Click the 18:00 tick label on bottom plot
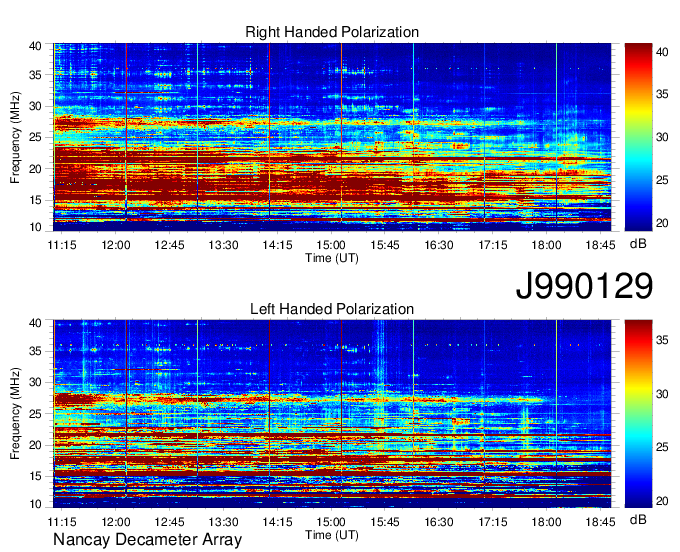 [x=546, y=522]
